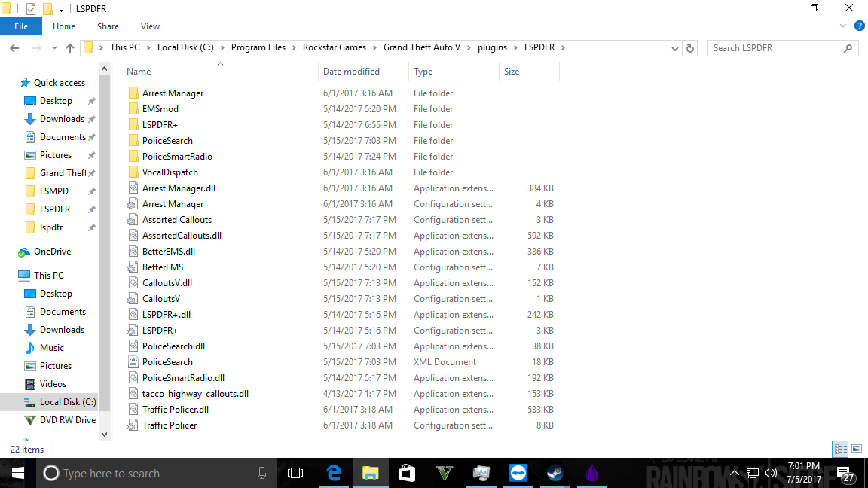Select DVD RW Drive in sidebar
868x488 pixels.
(x=68, y=420)
